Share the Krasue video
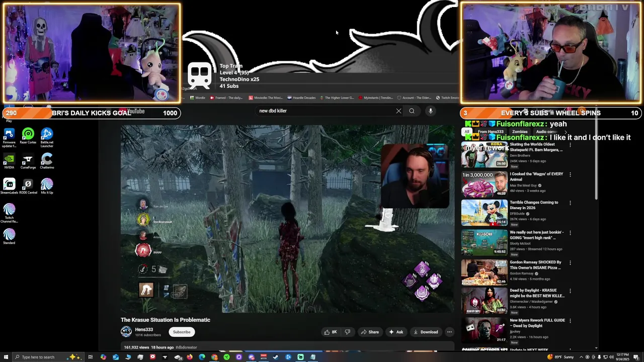This screenshot has height=362, width=644. (370, 332)
